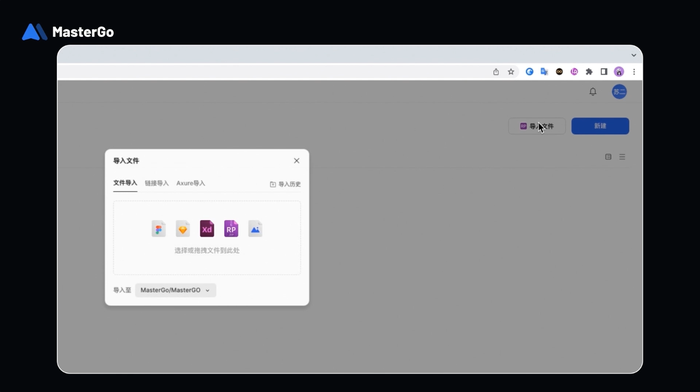The height and width of the screenshot is (392, 700).
Task: Close the 导入文件 dialog
Action: [x=296, y=161]
